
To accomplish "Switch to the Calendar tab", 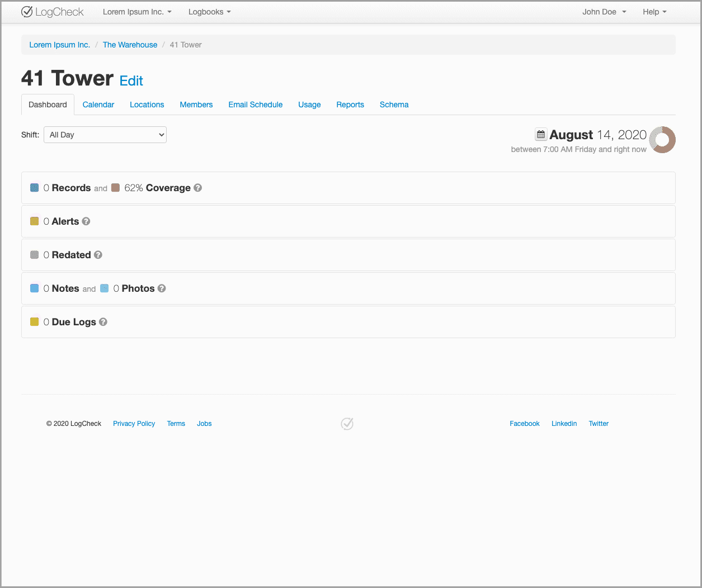I will tap(98, 105).
